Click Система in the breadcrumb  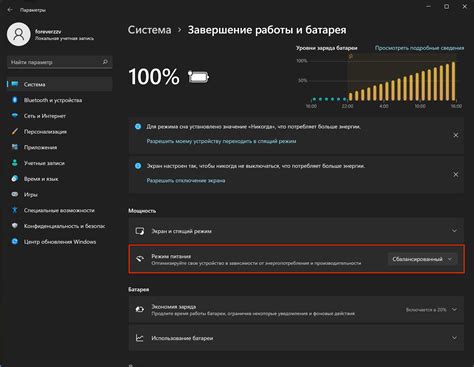(149, 30)
